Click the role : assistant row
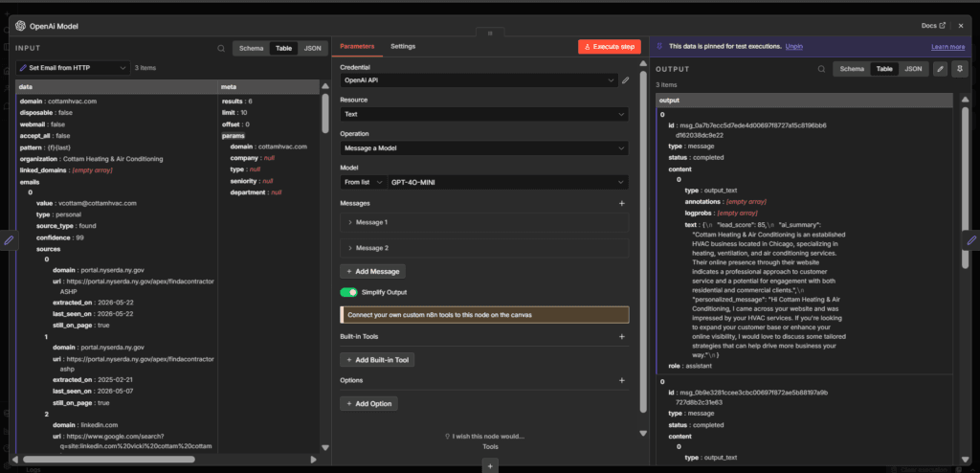This screenshot has width=980, height=473. (690, 366)
